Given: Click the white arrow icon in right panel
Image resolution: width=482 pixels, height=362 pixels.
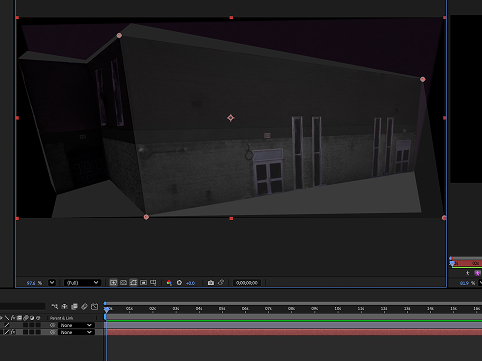Looking at the screenshot, I should (468, 273).
